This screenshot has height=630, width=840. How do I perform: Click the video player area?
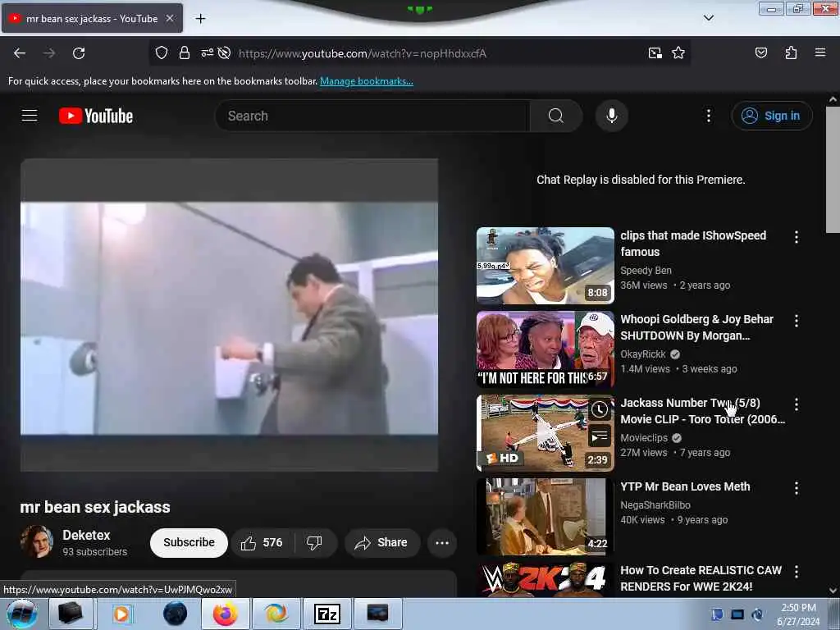coord(230,315)
